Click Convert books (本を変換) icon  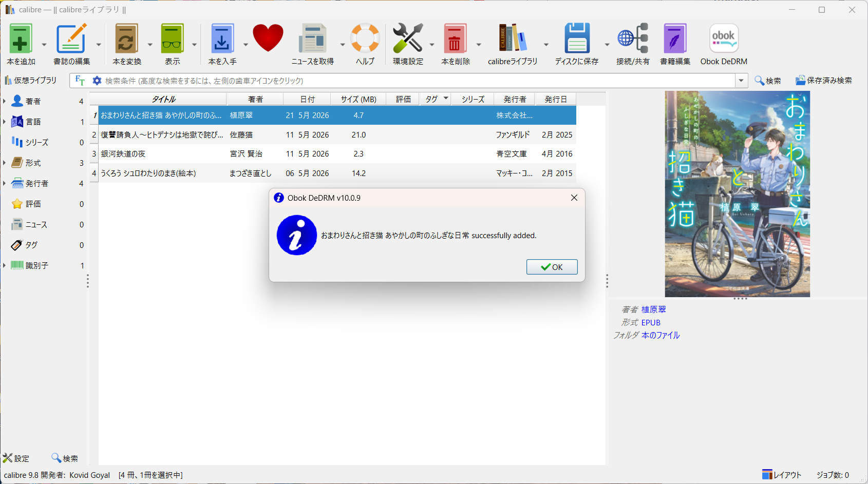click(x=126, y=39)
